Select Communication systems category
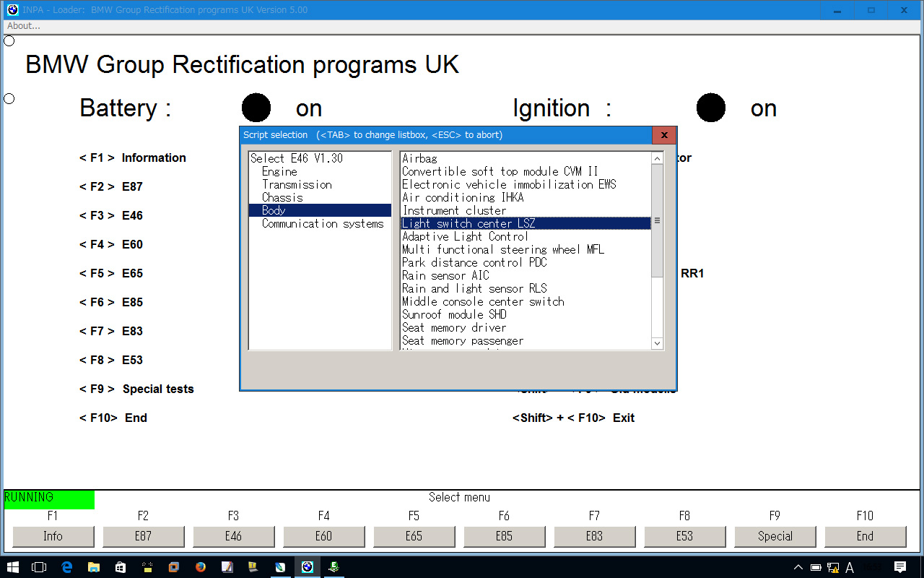Screen dimensions: 924x578 [323, 223]
